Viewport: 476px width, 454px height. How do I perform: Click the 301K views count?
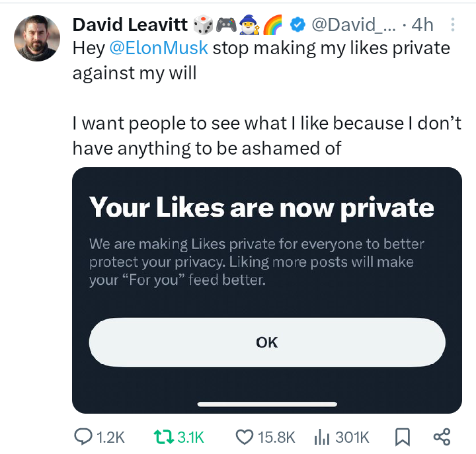[x=352, y=437]
